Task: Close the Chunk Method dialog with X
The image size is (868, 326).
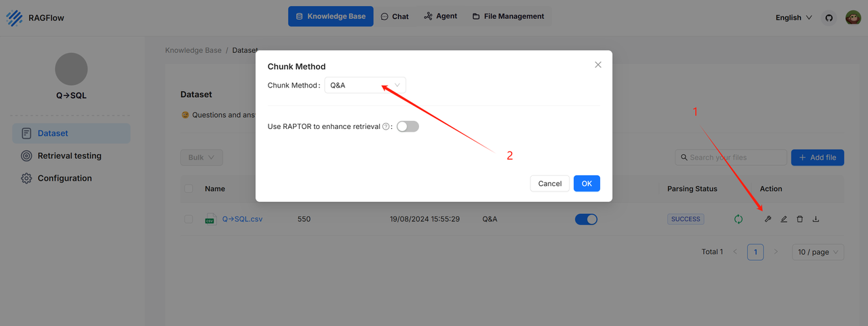Action: coord(597,65)
